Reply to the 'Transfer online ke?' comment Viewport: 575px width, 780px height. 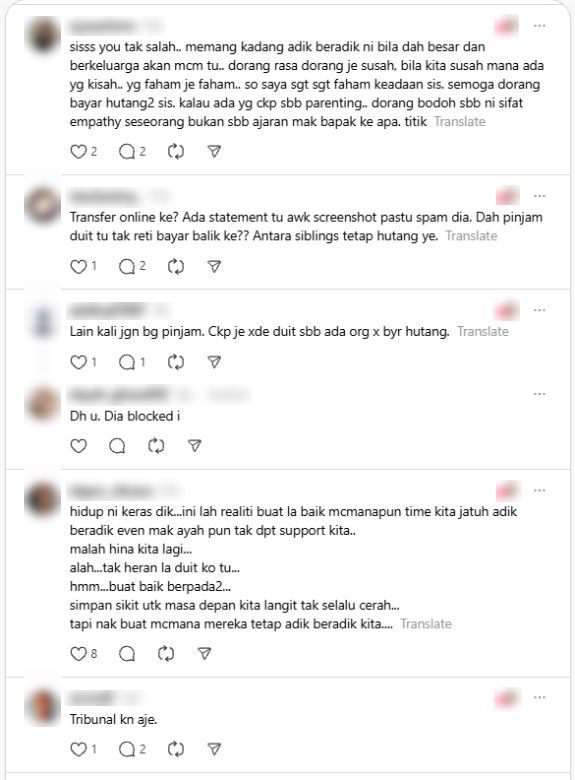(127, 267)
